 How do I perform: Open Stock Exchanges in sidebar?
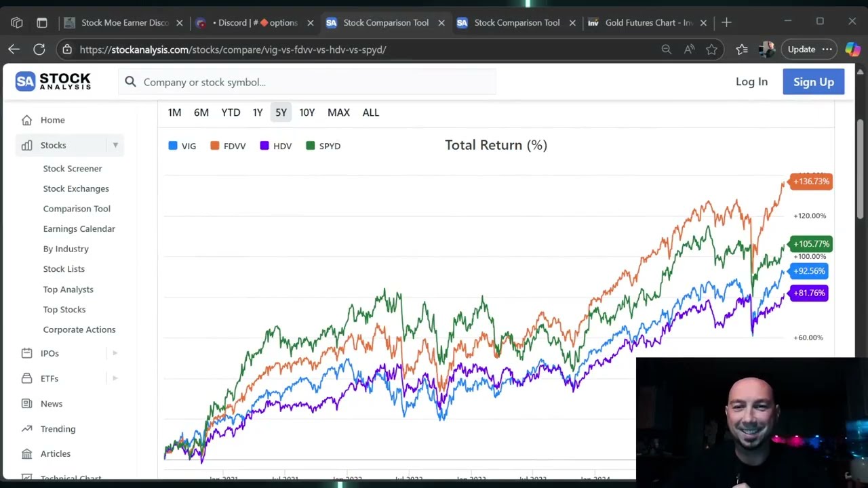click(76, 188)
